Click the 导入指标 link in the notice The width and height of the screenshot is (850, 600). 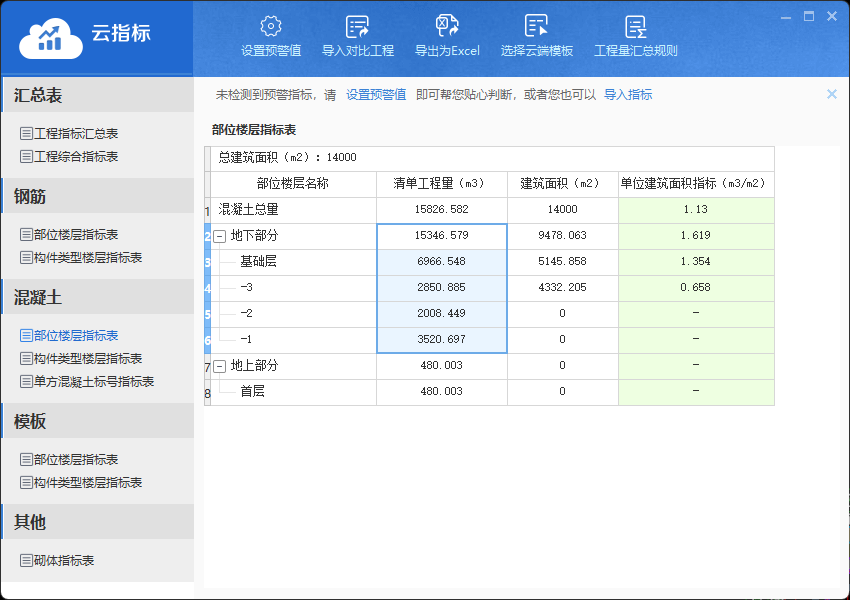coord(628,95)
